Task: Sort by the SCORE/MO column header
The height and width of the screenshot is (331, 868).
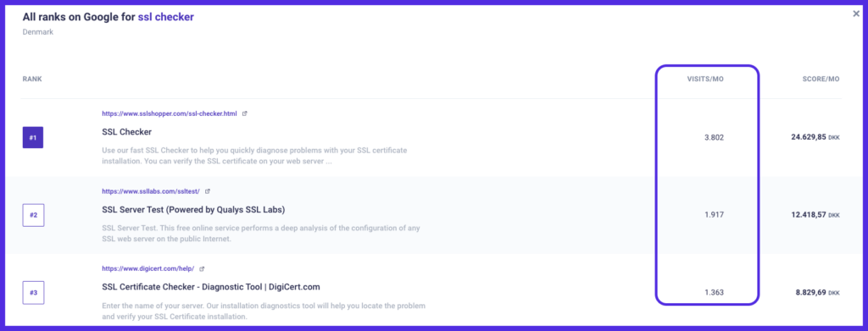Action: pos(821,79)
